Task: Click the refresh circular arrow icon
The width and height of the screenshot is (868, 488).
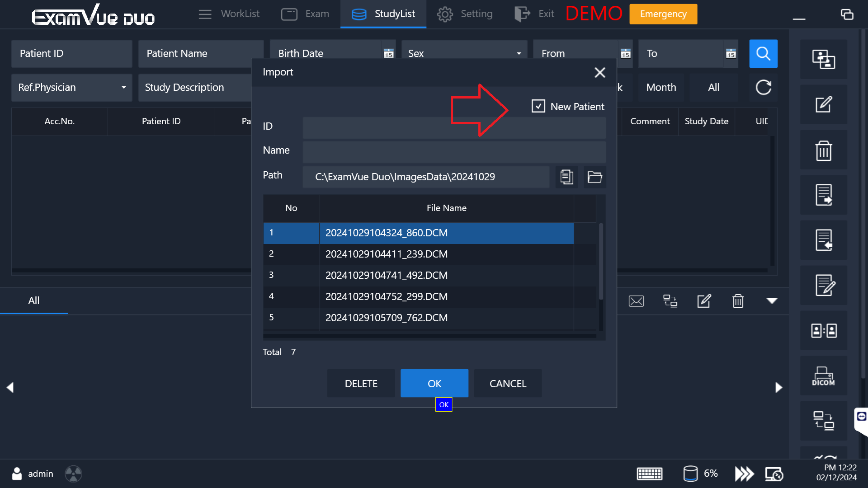Action: point(763,87)
